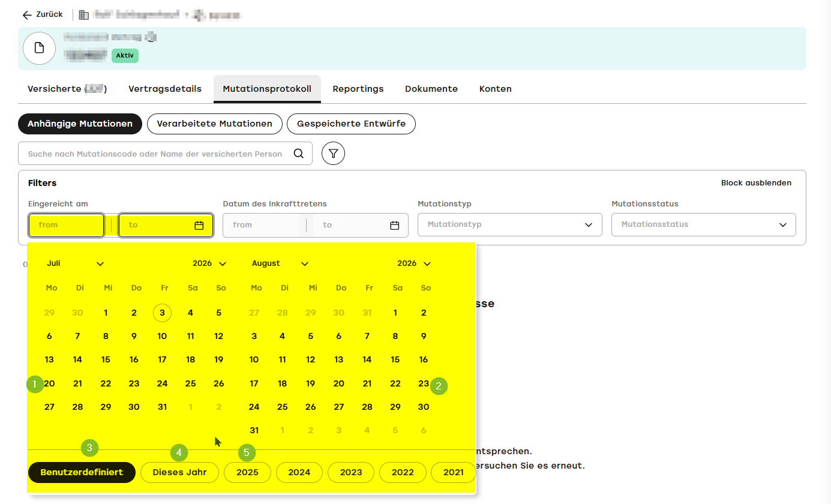The width and height of the screenshot is (831, 504).
Task: Focus the Datum des Inkrafttretens from field
Action: 261,225
